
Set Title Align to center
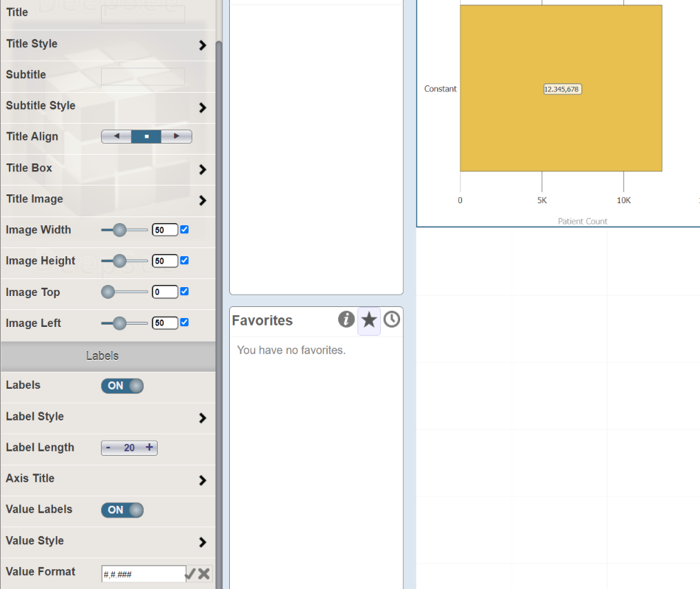pyautogui.click(x=147, y=136)
